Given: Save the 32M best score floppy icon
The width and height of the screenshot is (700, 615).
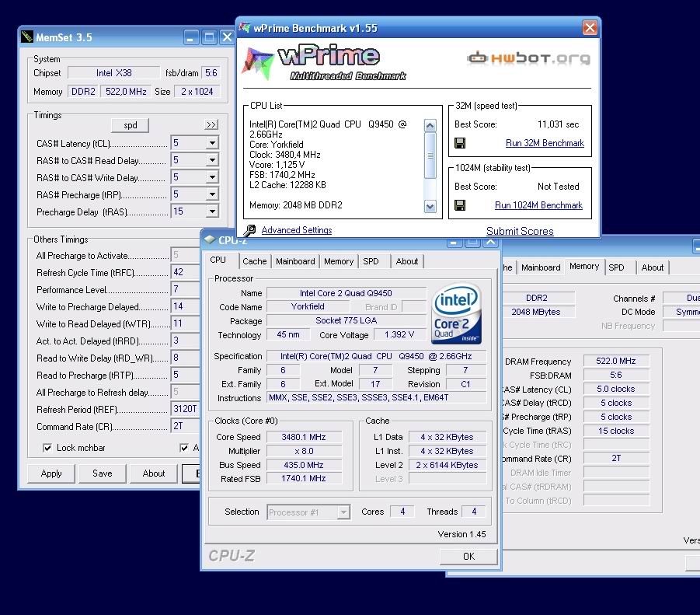Looking at the screenshot, I should (x=460, y=143).
